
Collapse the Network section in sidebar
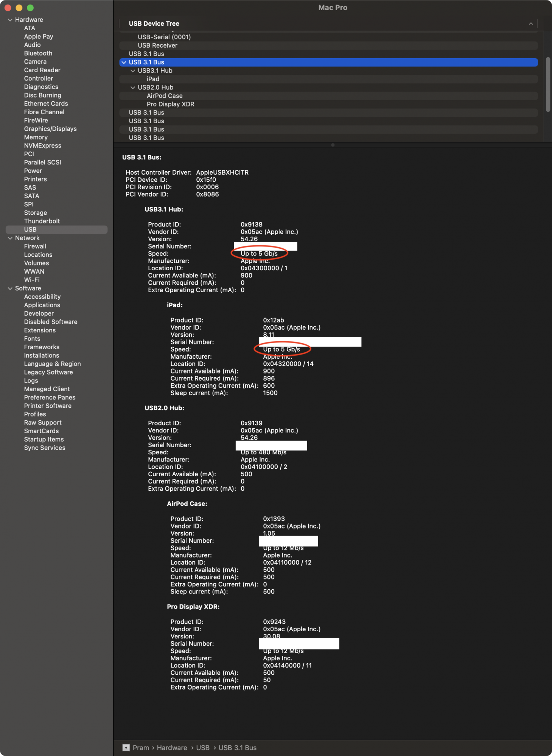(10, 238)
